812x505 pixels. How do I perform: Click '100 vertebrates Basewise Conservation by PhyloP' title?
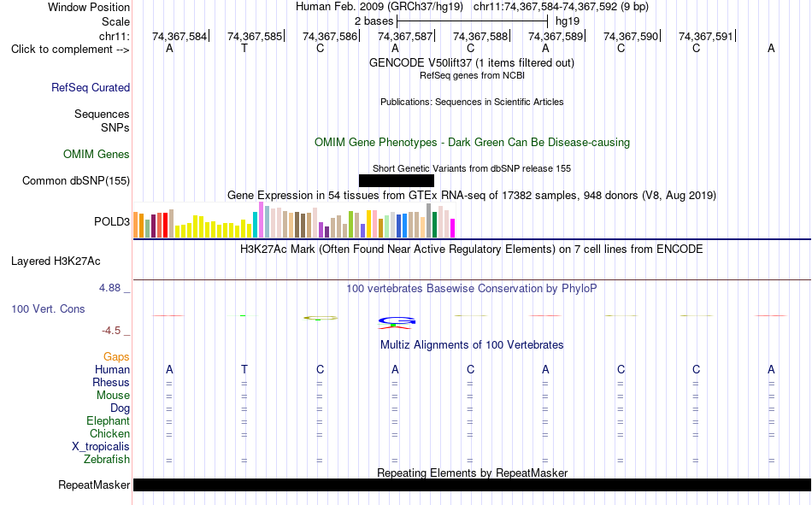click(472, 289)
